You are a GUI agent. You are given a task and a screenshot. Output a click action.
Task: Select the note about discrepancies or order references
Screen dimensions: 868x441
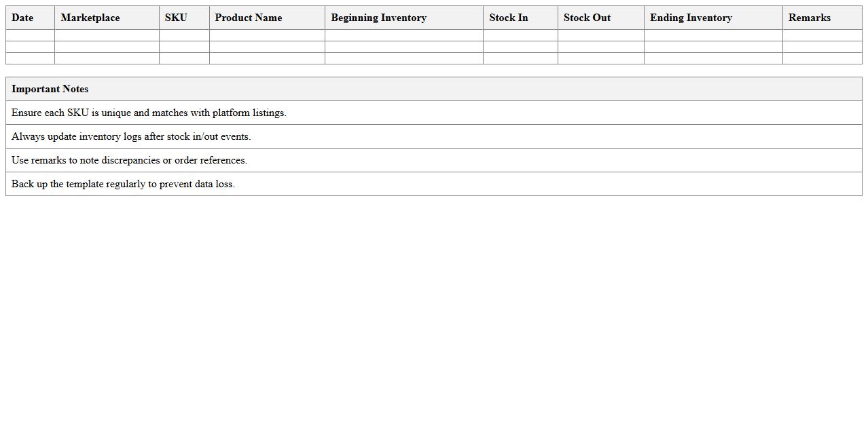(129, 160)
